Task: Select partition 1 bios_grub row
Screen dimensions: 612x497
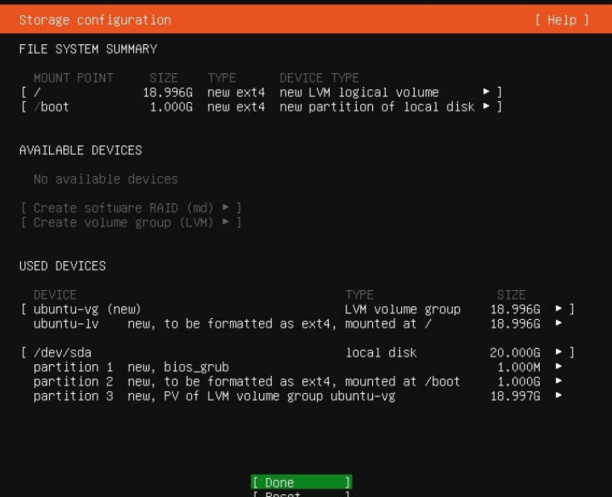Action: (297, 367)
